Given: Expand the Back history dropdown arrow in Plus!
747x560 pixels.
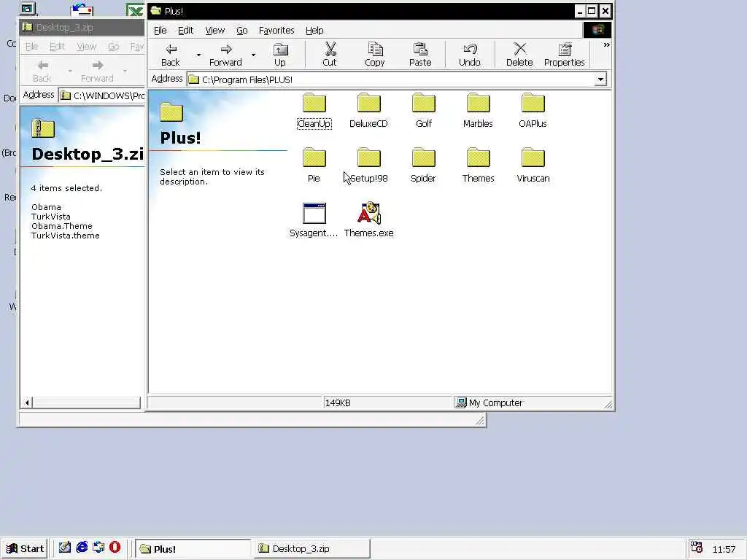Looking at the screenshot, I should click(x=198, y=55).
